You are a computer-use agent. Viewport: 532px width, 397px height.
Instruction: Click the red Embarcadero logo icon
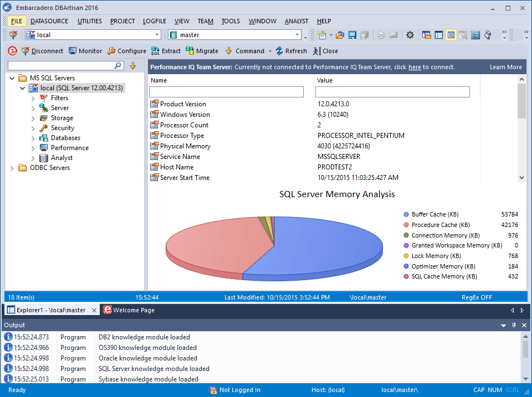click(12, 51)
